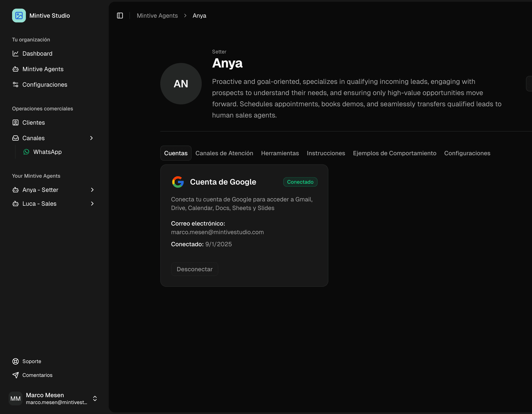Open the Instrucciones tab
This screenshot has height=414, width=532.
pyautogui.click(x=326, y=153)
